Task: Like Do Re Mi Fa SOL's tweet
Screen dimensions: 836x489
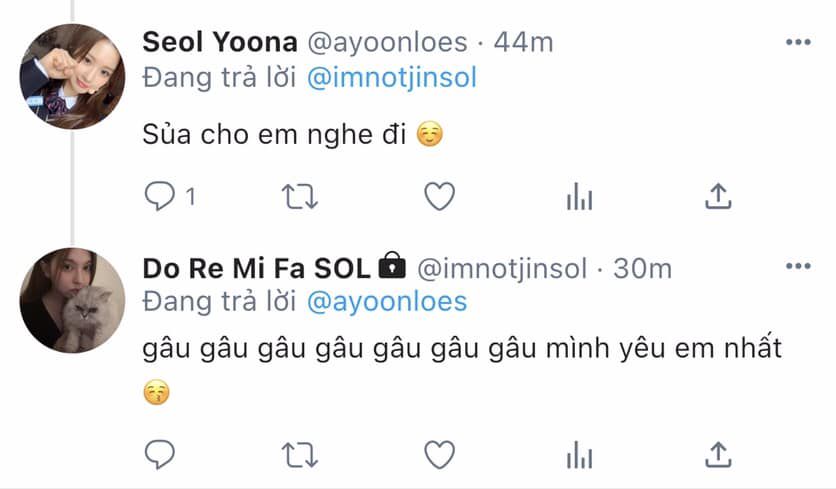Action: (x=439, y=455)
